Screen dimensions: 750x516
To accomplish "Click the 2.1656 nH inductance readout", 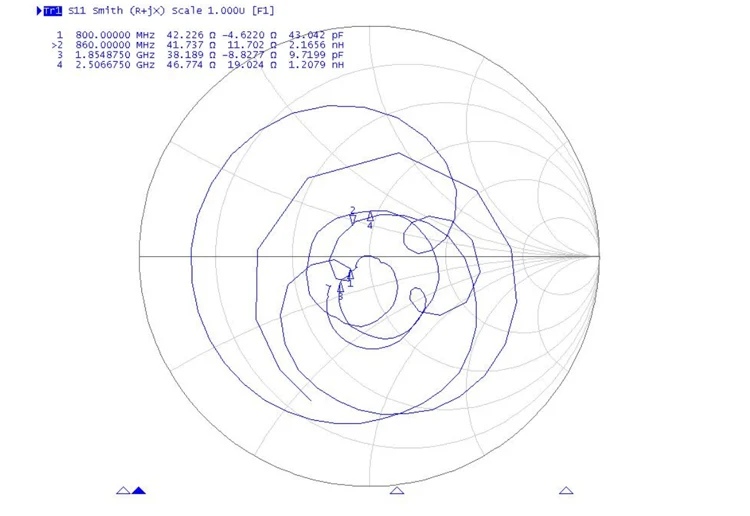I will [316, 45].
